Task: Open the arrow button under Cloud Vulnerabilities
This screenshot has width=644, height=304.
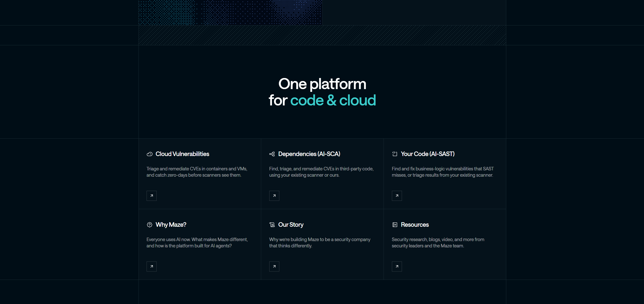Action: pyautogui.click(x=152, y=196)
